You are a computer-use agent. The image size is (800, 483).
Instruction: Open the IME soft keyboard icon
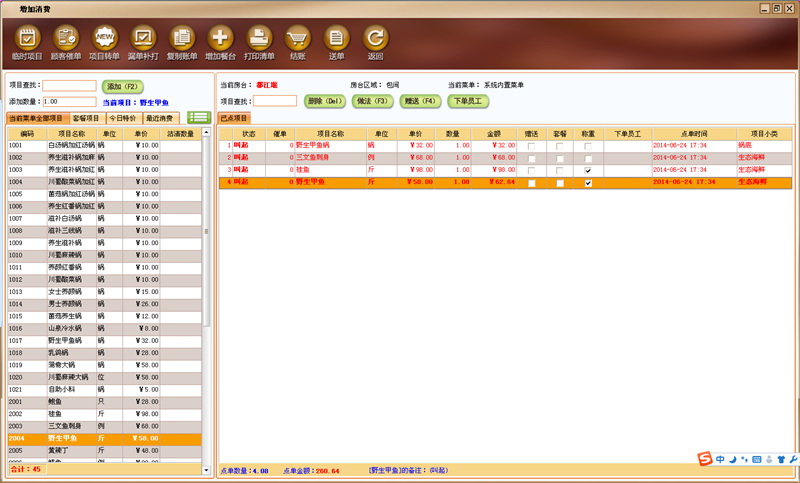[x=757, y=459]
